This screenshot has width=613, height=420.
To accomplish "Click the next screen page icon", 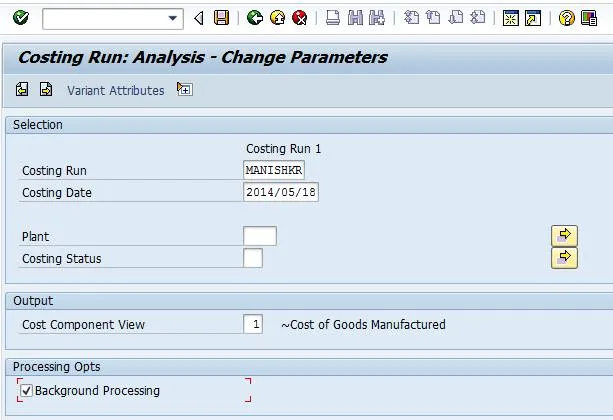I will (x=46, y=90).
